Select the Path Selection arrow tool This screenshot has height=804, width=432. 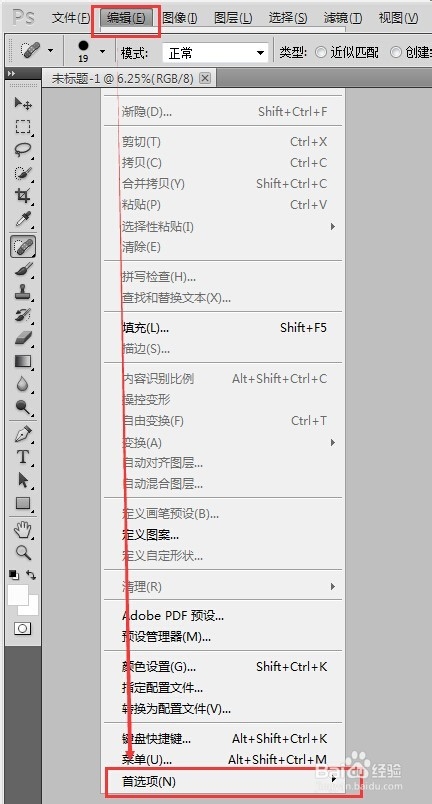23,480
